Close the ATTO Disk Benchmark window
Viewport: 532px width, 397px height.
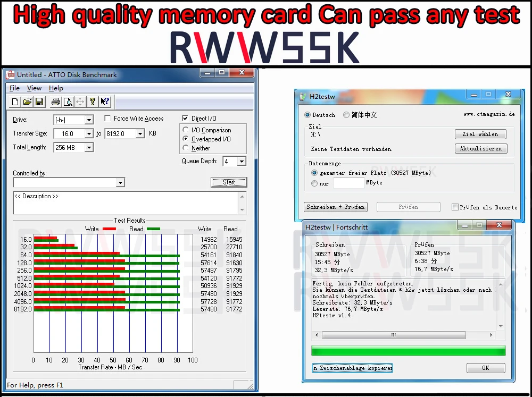pyautogui.click(x=242, y=73)
